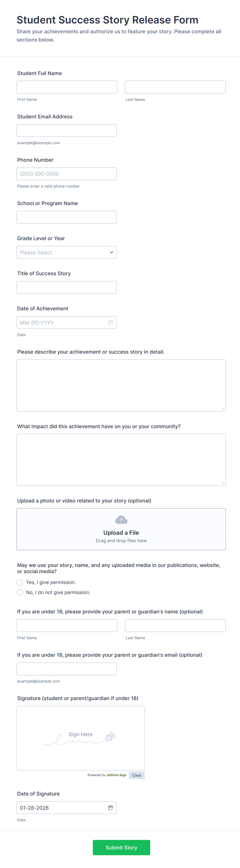This screenshot has height=868, width=240.
Task: Select 'Yes, I give permission' radio button
Action: (20, 582)
